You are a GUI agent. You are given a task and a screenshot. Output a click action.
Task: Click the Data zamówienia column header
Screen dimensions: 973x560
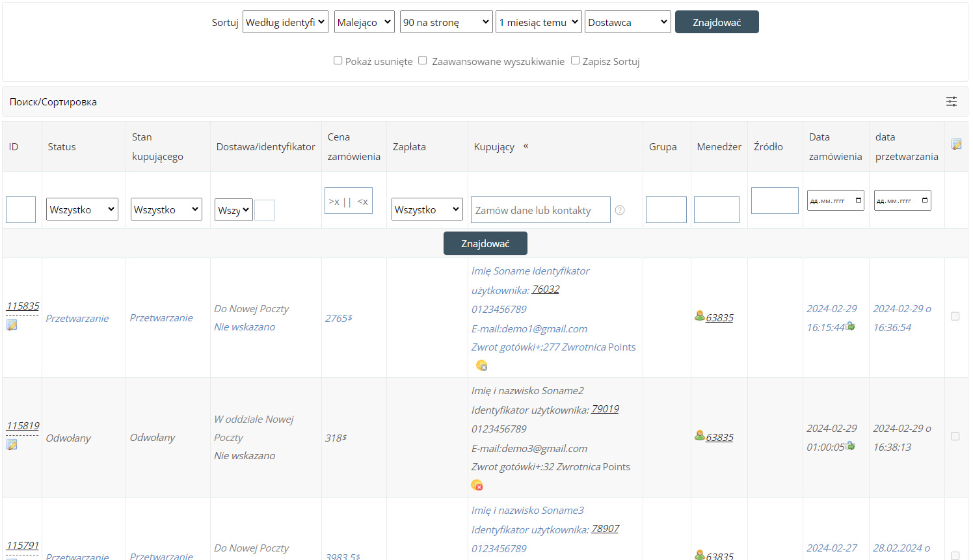coord(835,146)
